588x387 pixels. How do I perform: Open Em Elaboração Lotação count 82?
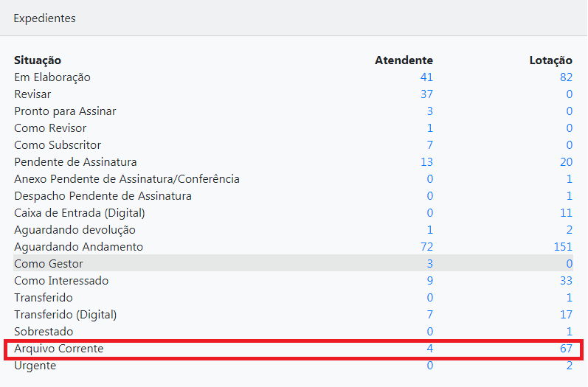click(566, 77)
